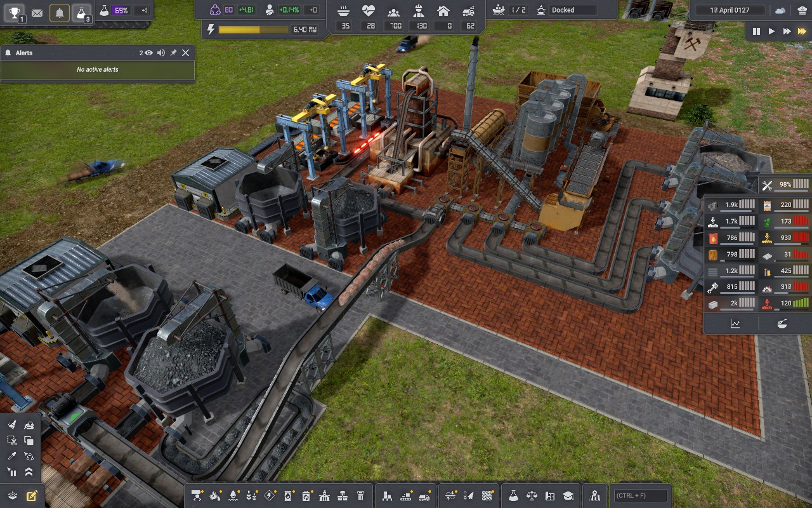812x508 pixels.
Task: Open the maintenance 98% indicator
Action: pyautogui.click(x=786, y=185)
